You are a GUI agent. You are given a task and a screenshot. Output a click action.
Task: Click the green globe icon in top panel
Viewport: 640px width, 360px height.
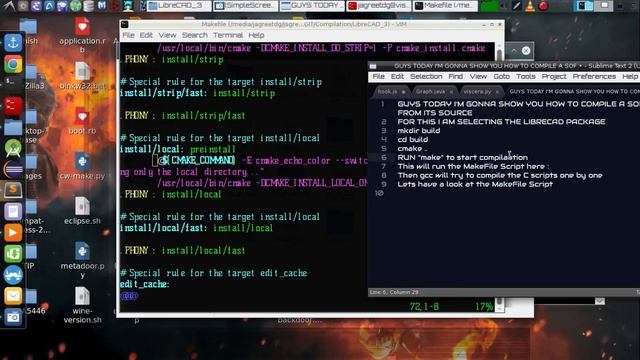pyautogui.click(x=76, y=6)
